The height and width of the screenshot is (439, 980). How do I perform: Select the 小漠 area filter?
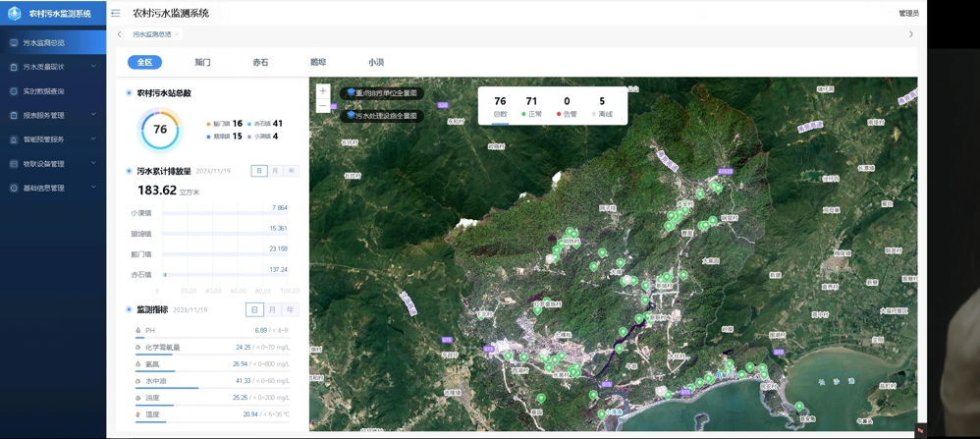[376, 63]
